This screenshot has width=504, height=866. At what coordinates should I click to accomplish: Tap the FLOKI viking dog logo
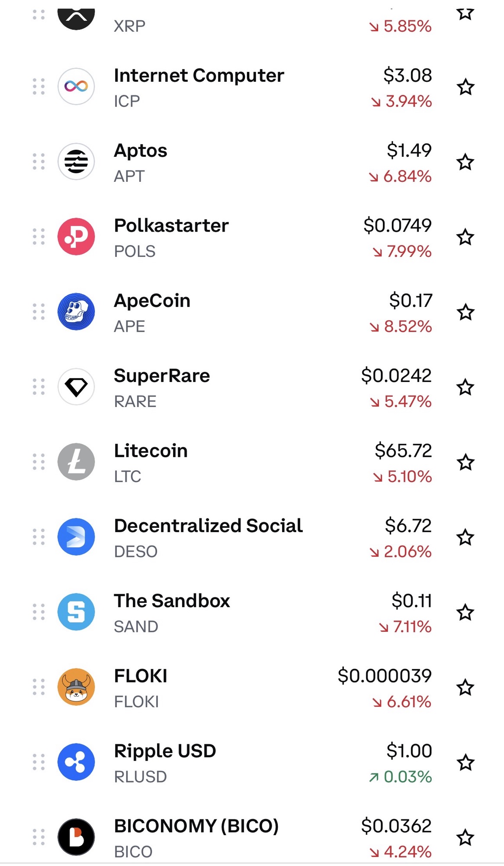[x=76, y=687]
